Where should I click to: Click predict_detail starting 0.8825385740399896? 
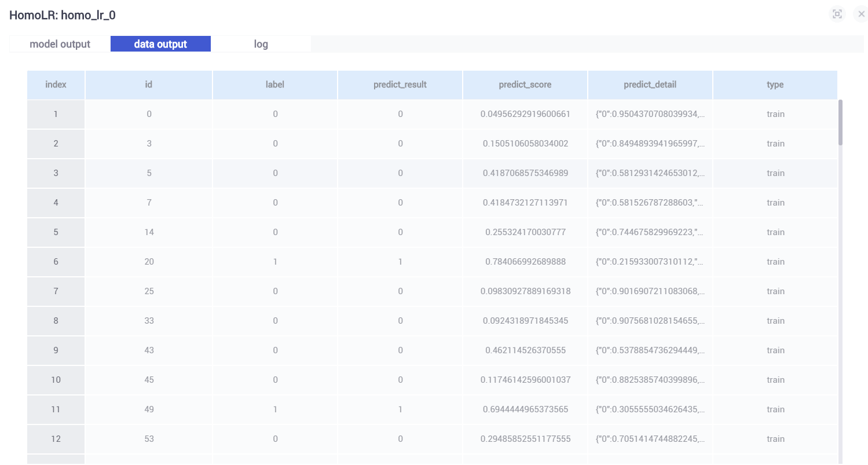tap(650, 380)
